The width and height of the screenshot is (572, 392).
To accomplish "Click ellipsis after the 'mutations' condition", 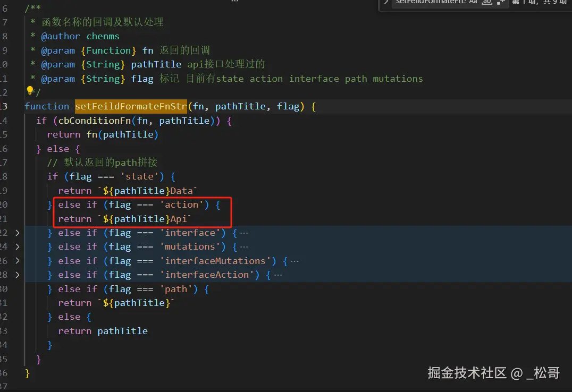I will (244, 246).
